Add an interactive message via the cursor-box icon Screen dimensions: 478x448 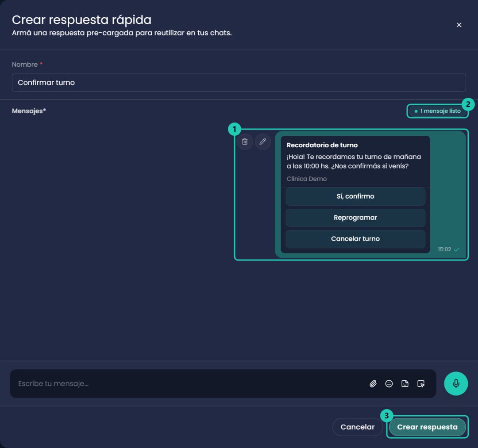pyautogui.click(x=421, y=384)
